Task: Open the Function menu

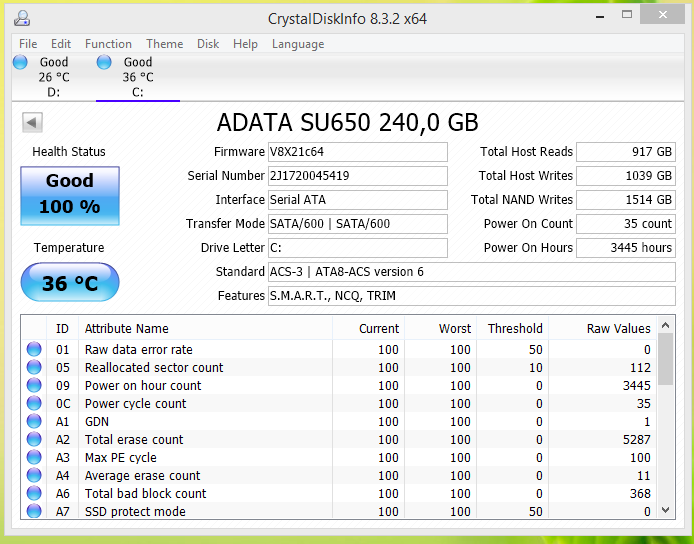Action: 108,44
